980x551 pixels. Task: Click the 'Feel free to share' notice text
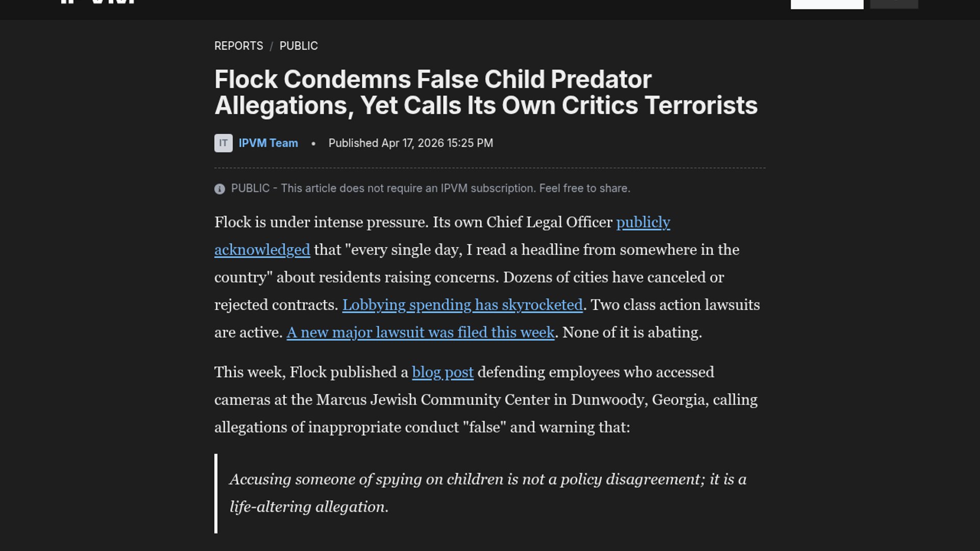[x=584, y=189]
